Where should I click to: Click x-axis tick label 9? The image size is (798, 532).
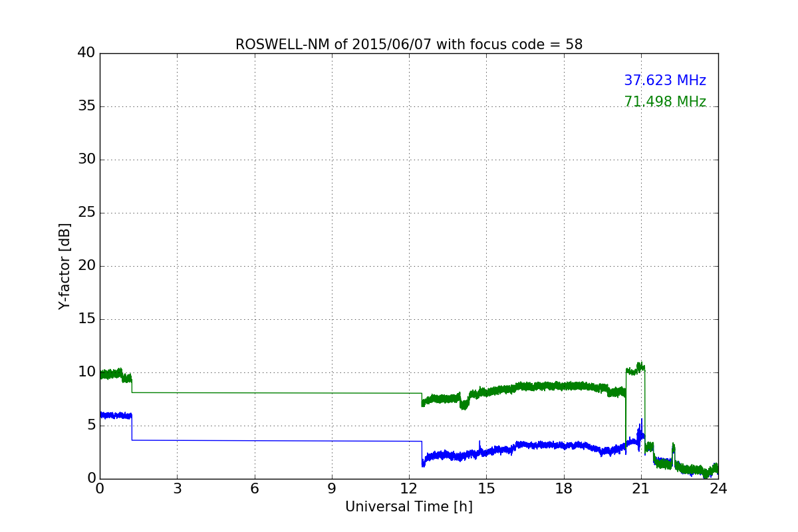pos(332,489)
